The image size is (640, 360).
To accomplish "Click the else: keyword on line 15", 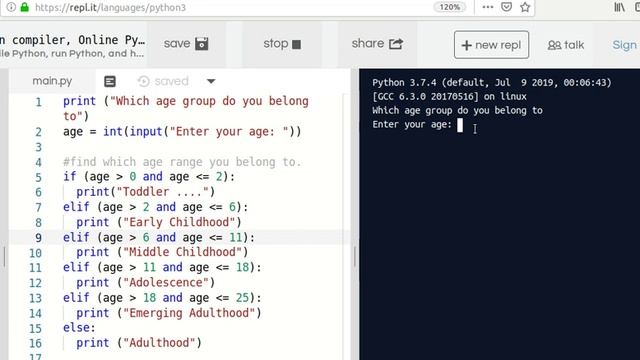I will point(79,328).
